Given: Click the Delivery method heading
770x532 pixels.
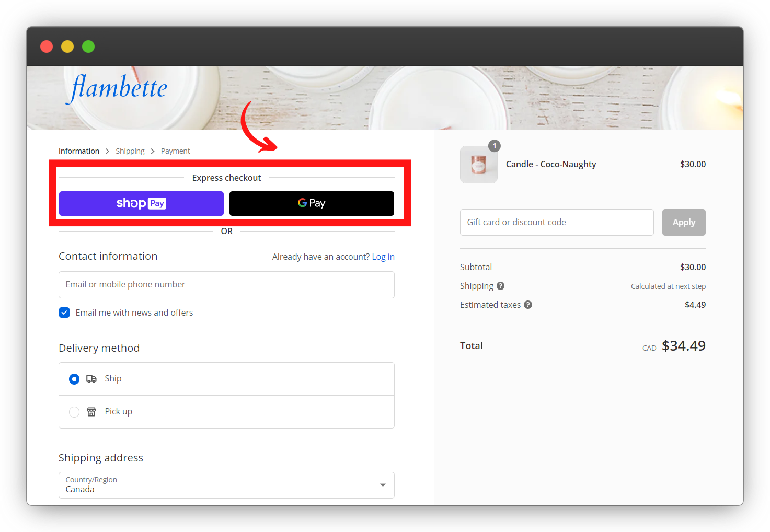Looking at the screenshot, I should click(99, 348).
